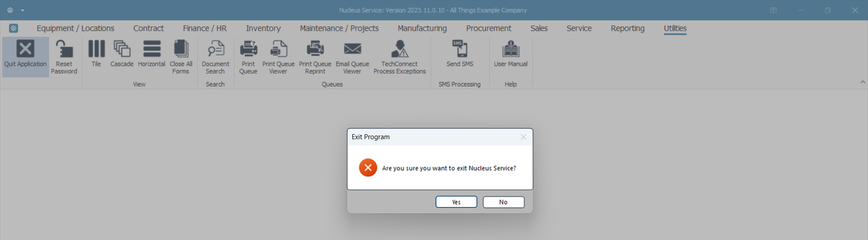Open TechConnect Process Exceptions
868x240 pixels.
tap(400, 50)
